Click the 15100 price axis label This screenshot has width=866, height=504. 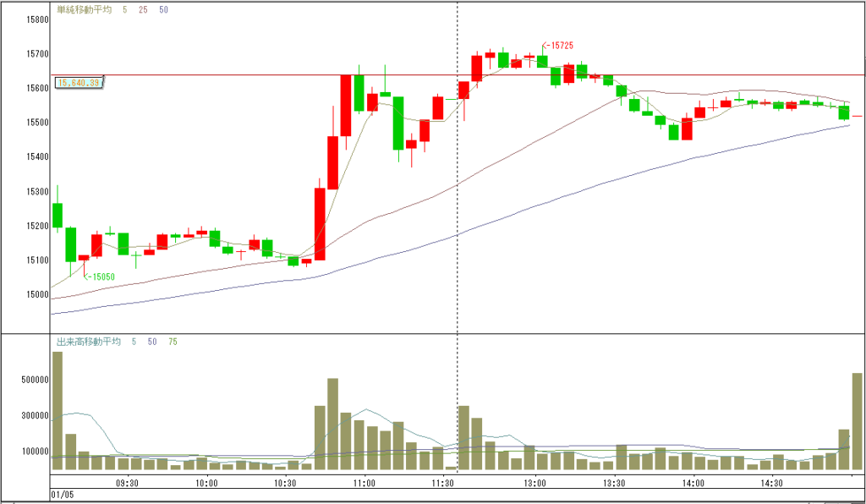[x=37, y=260]
